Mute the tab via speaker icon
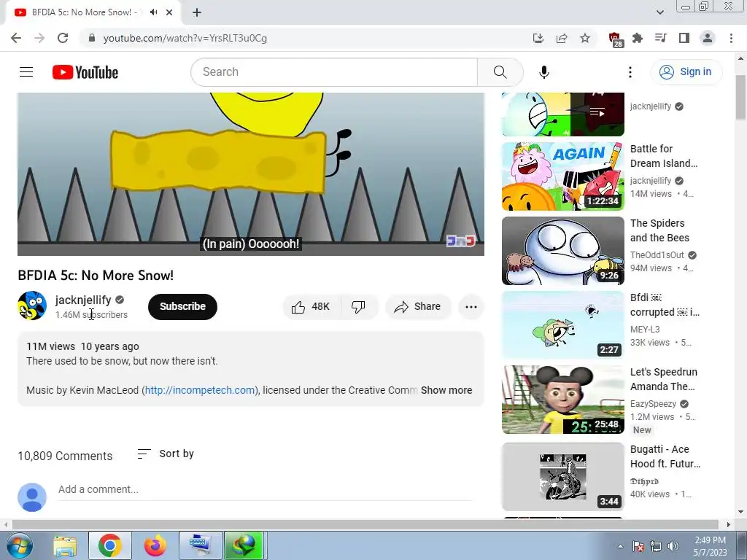Viewport: 747px width, 560px height. [153, 12]
